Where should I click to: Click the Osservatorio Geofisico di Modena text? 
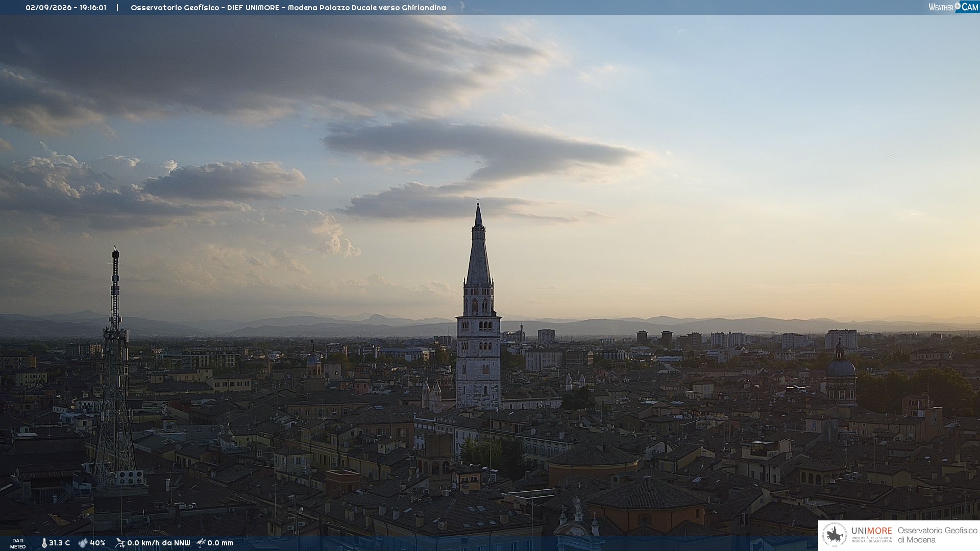coord(937,535)
